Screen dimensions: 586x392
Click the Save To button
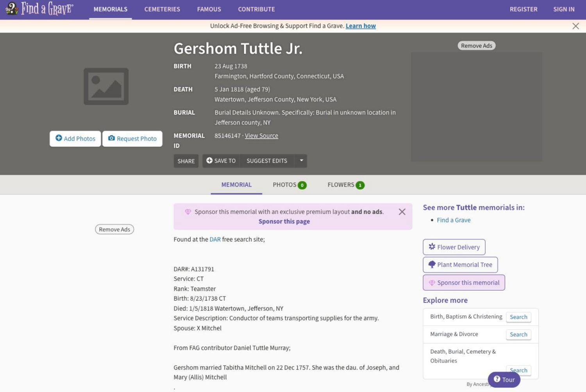coord(221,161)
